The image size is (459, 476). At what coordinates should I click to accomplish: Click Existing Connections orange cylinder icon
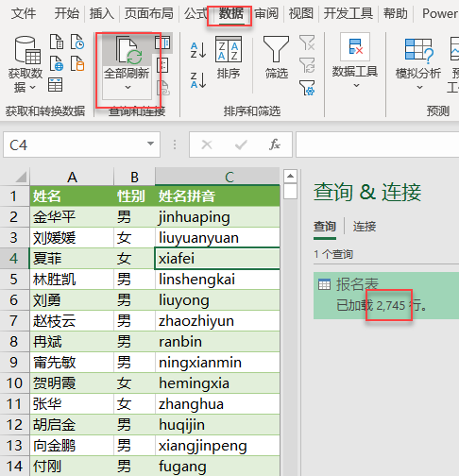[77, 63]
